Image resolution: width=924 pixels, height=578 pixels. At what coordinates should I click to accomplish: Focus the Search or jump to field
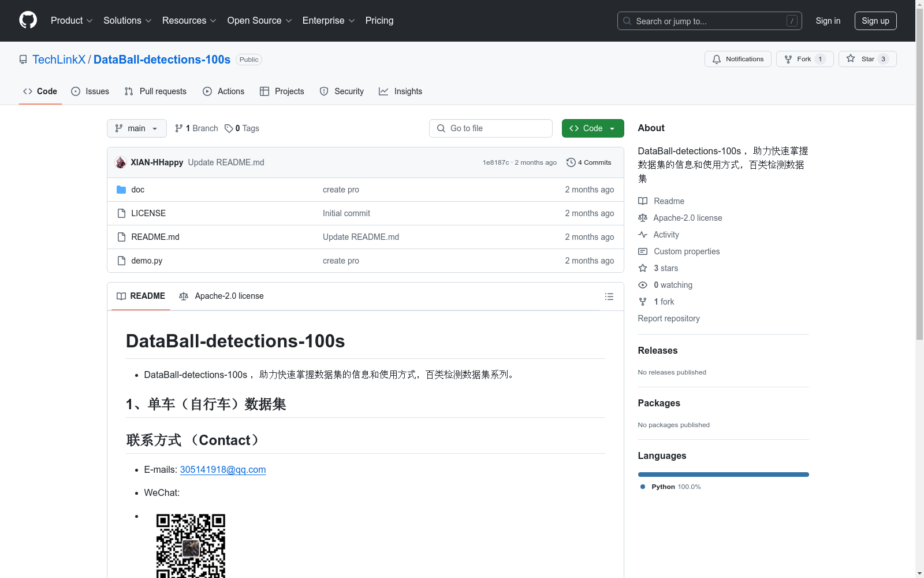coord(710,21)
